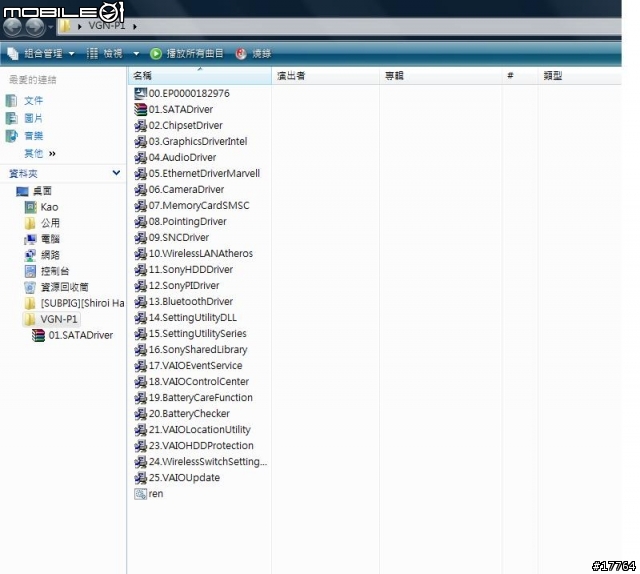The image size is (640, 574).
Task: Click the 14.SettingUtilityDLL installer icon
Action: click(140, 318)
